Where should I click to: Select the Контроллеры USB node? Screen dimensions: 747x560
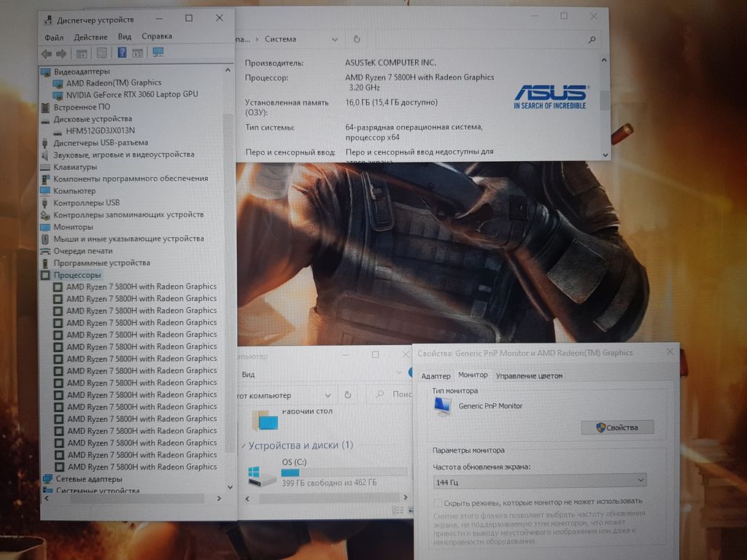pyautogui.click(x=86, y=203)
